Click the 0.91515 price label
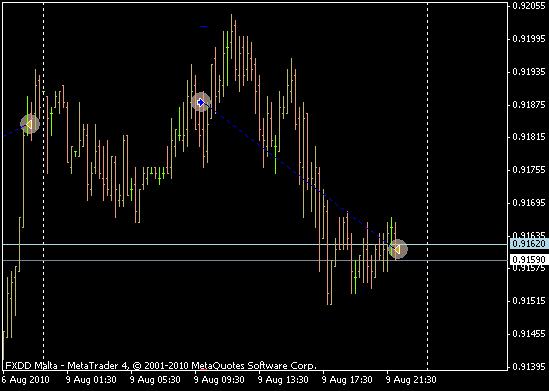This screenshot has width=549, height=391. click(x=529, y=301)
